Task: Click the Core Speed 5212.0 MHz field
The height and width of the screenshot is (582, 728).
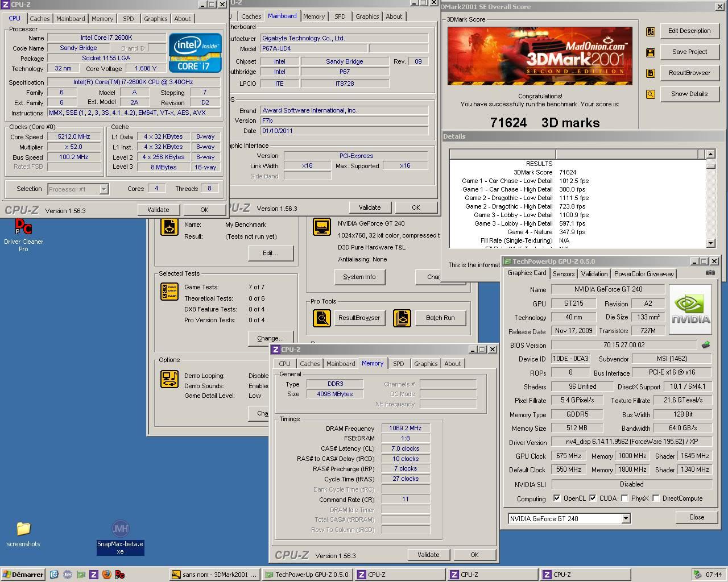Action: click(74, 136)
